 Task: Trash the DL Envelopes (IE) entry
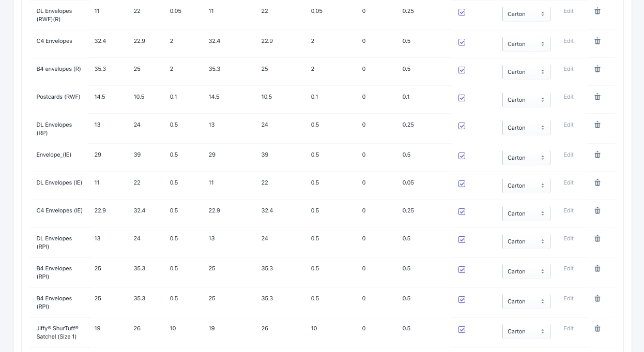coord(597,182)
